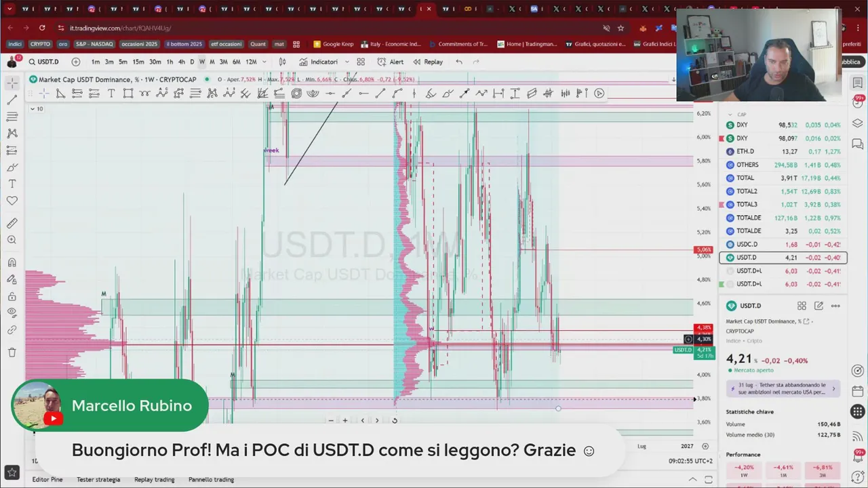Viewport: 868px width, 488px height.
Task: Create an Alert from top toolbar
Action: point(391,62)
